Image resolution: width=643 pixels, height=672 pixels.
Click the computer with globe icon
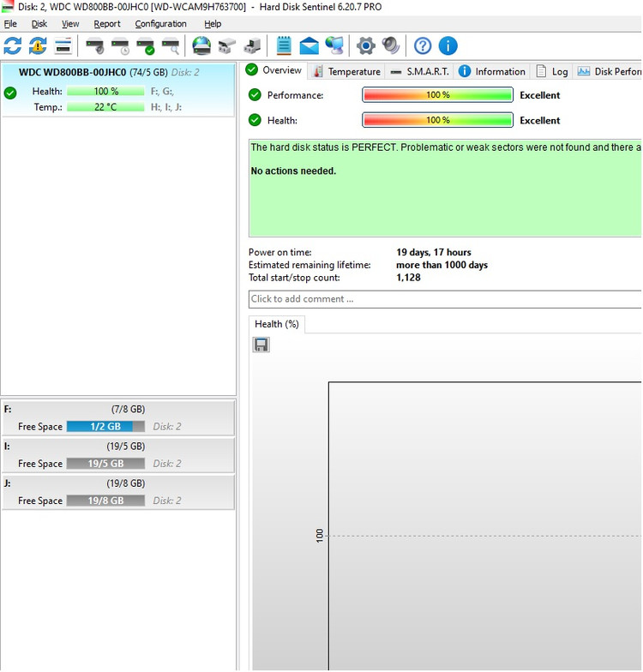pyautogui.click(x=334, y=46)
